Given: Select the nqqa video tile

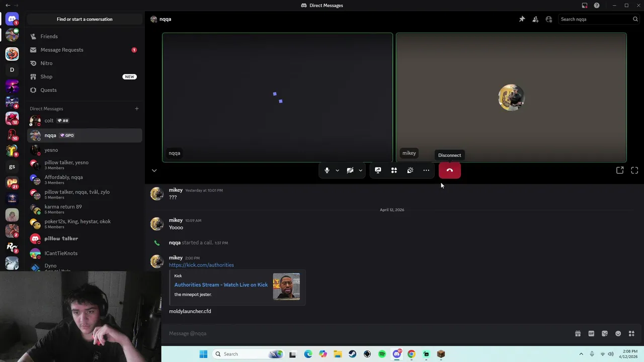Looking at the screenshot, I should click(x=277, y=98).
